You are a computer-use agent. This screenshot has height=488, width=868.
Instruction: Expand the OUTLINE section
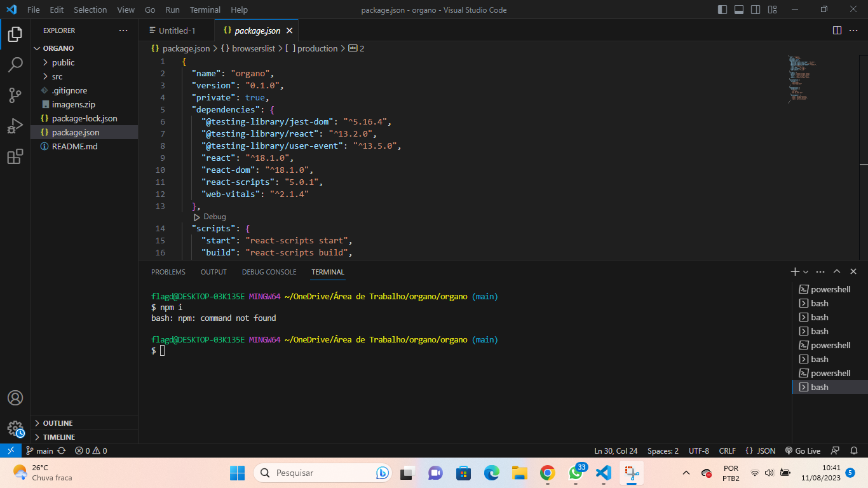(84, 423)
